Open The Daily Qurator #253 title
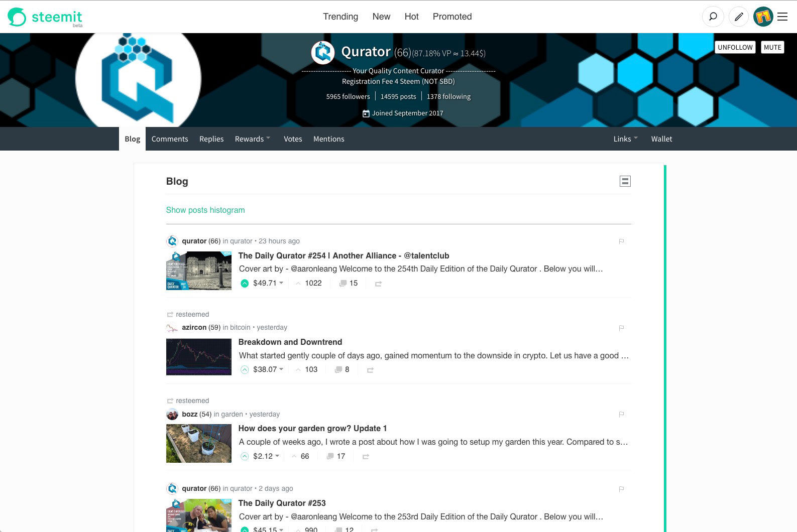The image size is (797, 532). 282,503
